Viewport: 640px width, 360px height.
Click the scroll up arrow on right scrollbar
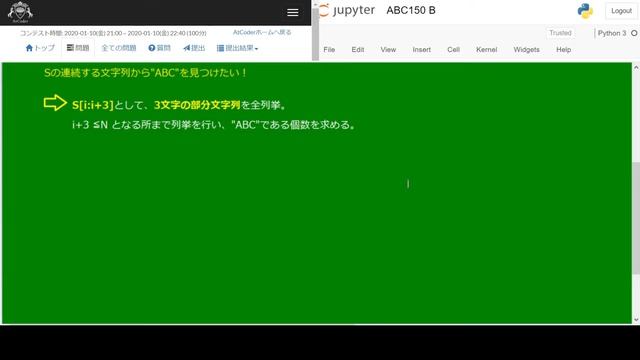tap(636, 67)
